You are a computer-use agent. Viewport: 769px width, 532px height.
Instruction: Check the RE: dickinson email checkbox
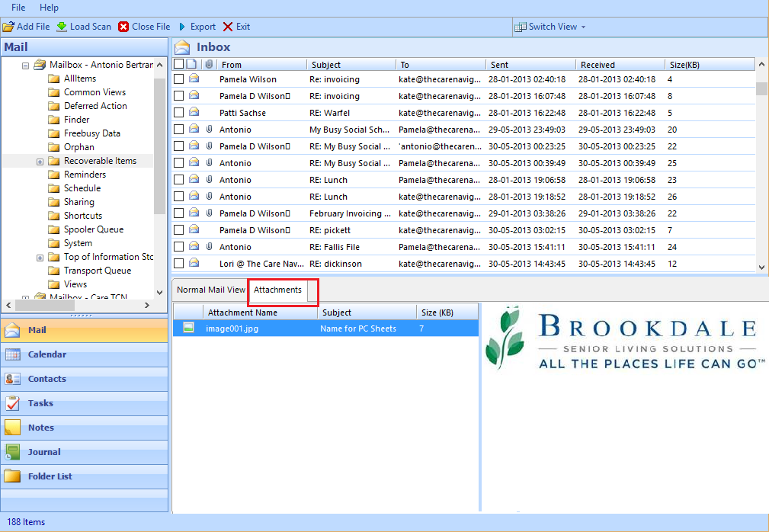[179, 263]
